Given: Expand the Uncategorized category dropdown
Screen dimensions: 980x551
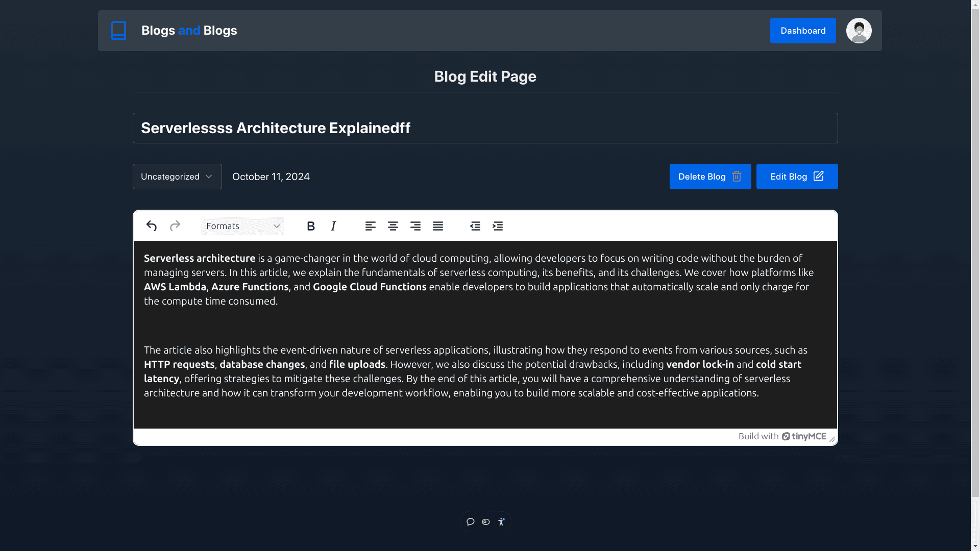Looking at the screenshot, I should (177, 177).
